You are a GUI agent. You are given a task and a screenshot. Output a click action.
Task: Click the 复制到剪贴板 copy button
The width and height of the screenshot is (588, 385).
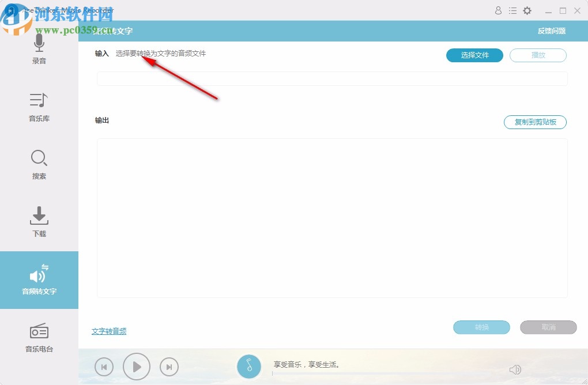click(535, 122)
